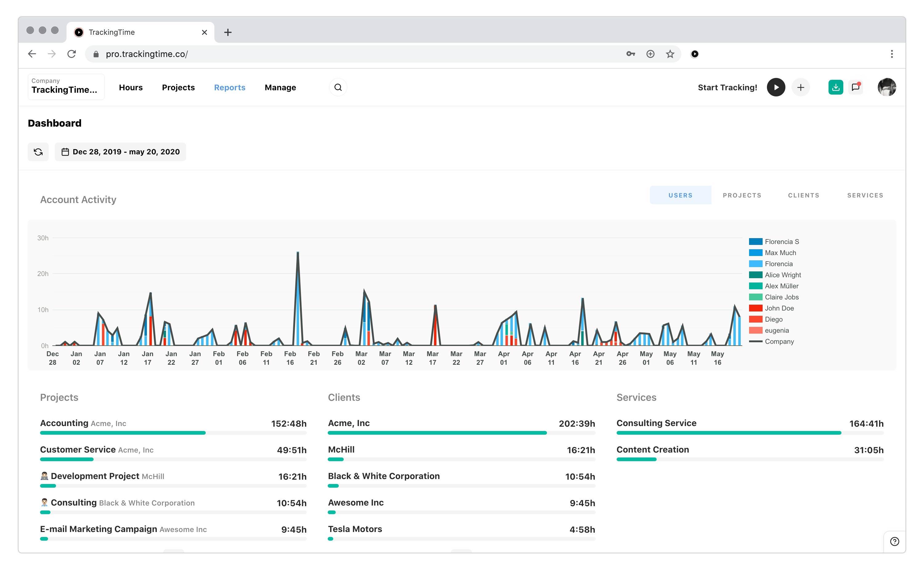
Task: Open the help question mark icon
Action: (x=894, y=542)
